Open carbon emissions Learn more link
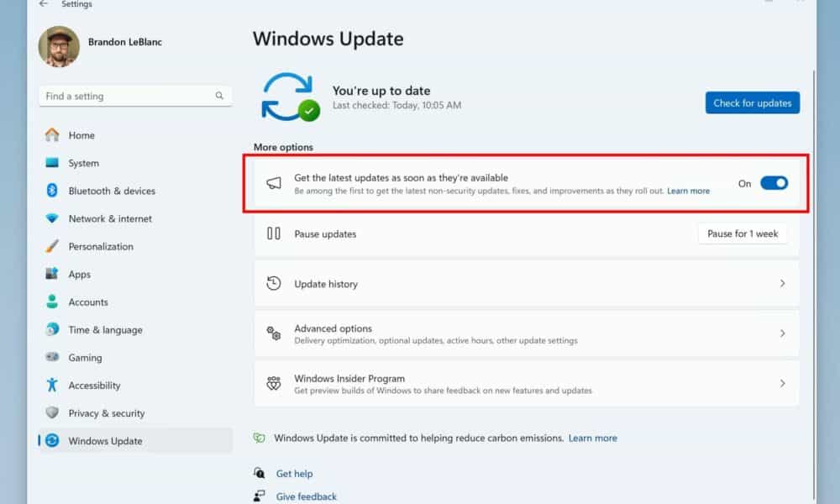The image size is (840, 504). 592,438
